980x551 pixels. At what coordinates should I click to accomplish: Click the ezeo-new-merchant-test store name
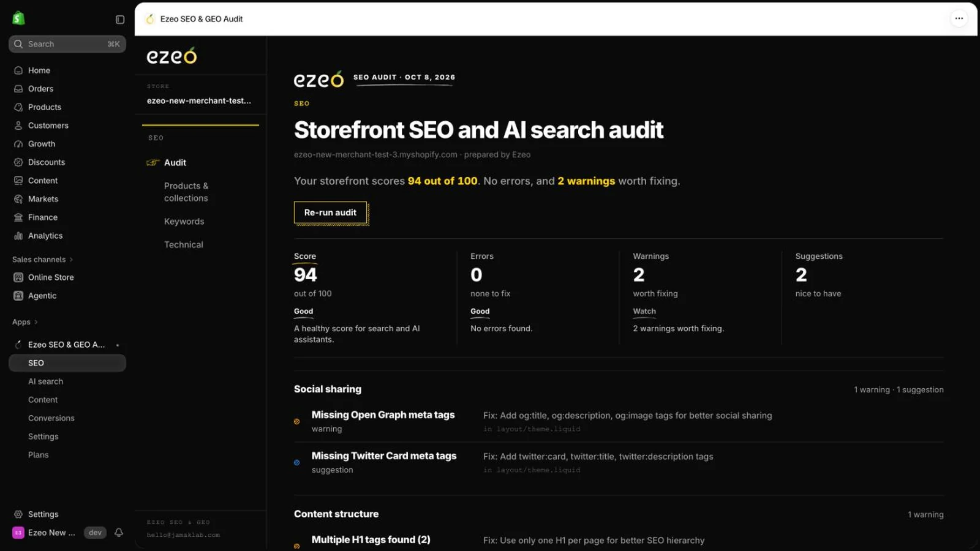pyautogui.click(x=199, y=101)
